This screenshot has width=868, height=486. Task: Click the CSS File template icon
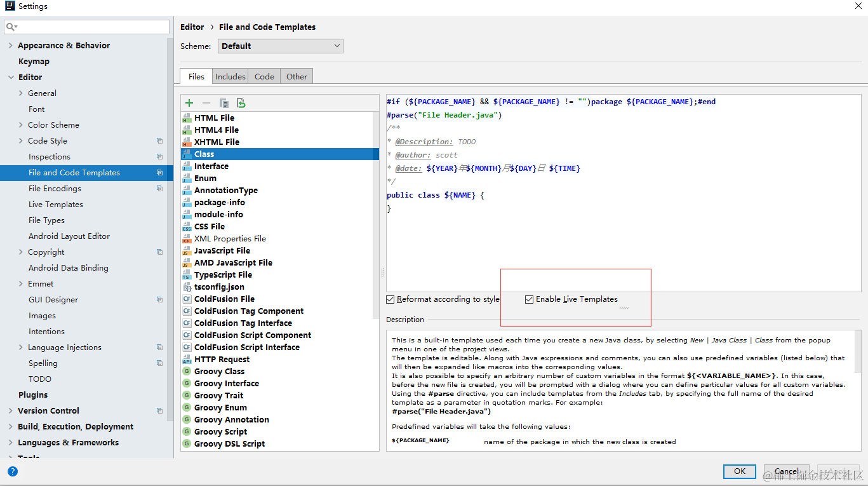187,227
